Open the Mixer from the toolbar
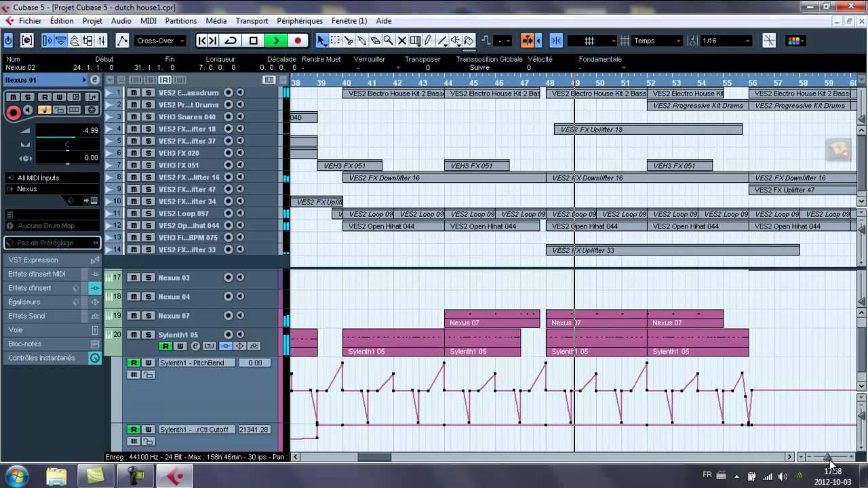 [x=102, y=41]
